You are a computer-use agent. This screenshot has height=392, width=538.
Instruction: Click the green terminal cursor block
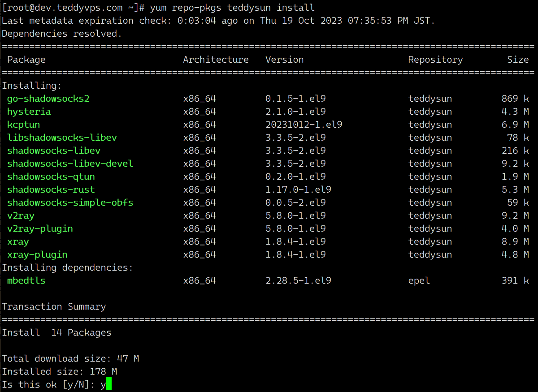click(x=109, y=384)
